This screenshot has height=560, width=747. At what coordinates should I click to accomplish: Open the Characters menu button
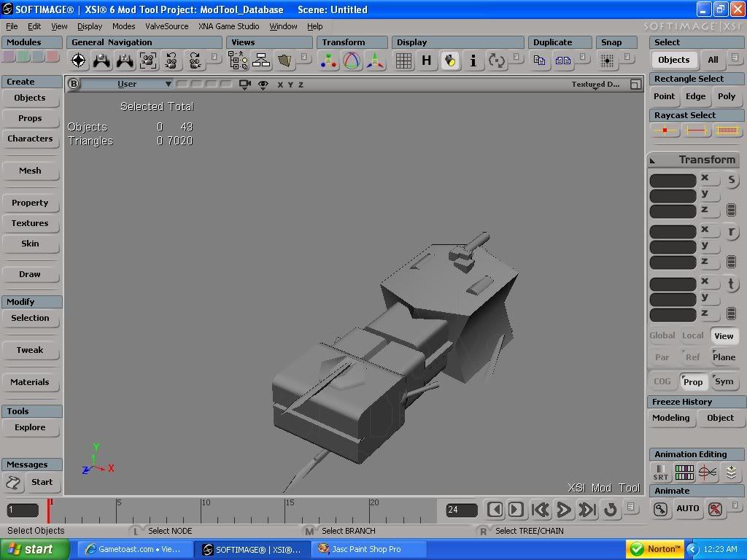coord(30,139)
